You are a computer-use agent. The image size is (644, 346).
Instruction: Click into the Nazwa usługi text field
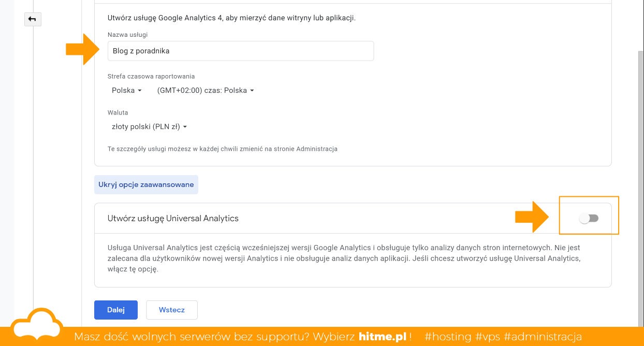tap(241, 51)
